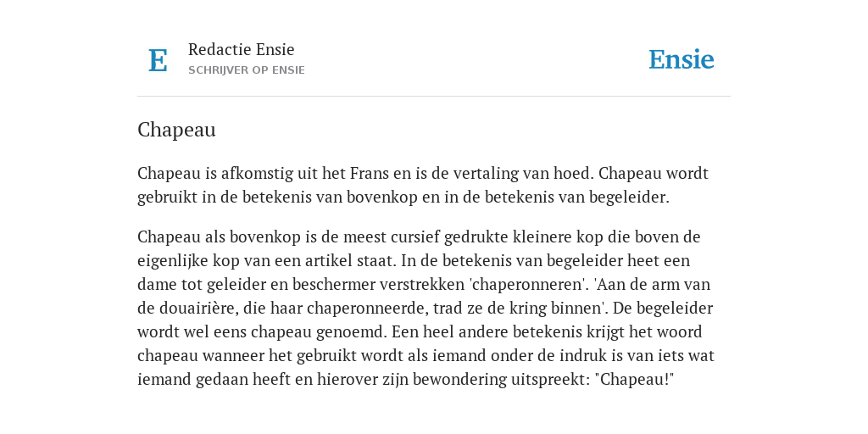This screenshot has width=868, height=434.
Task: Click the horizontal divider below the header
Action: click(434, 97)
